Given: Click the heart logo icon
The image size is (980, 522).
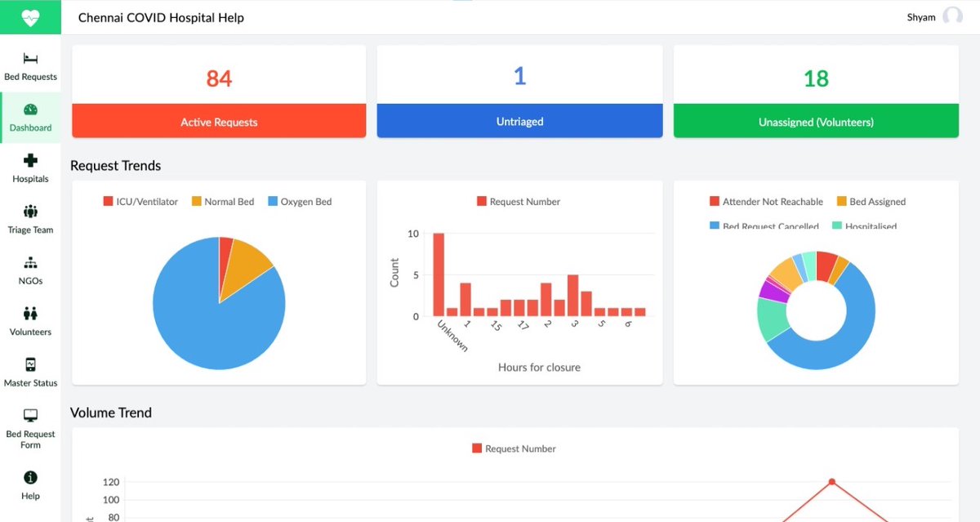Looking at the screenshot, I should tap(30, 17).
